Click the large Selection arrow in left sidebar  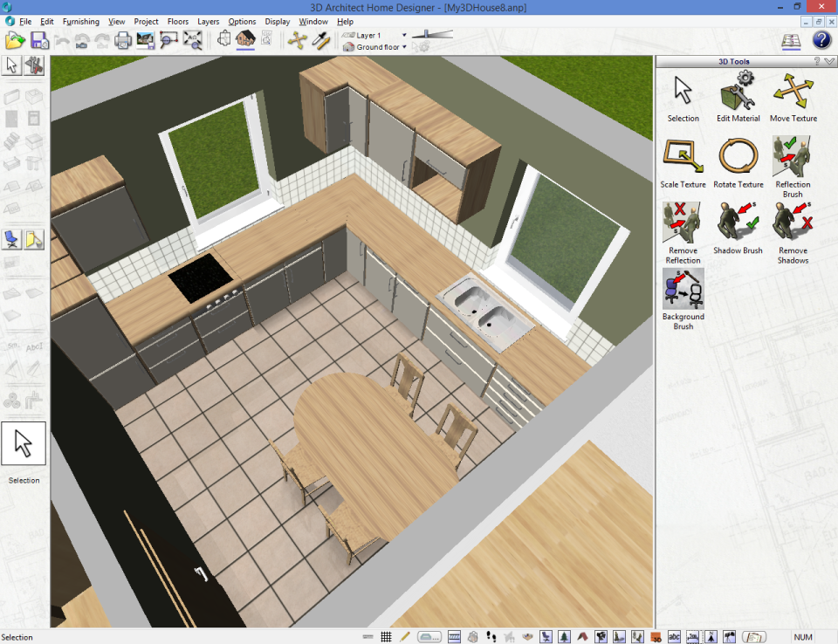point(24,443)
